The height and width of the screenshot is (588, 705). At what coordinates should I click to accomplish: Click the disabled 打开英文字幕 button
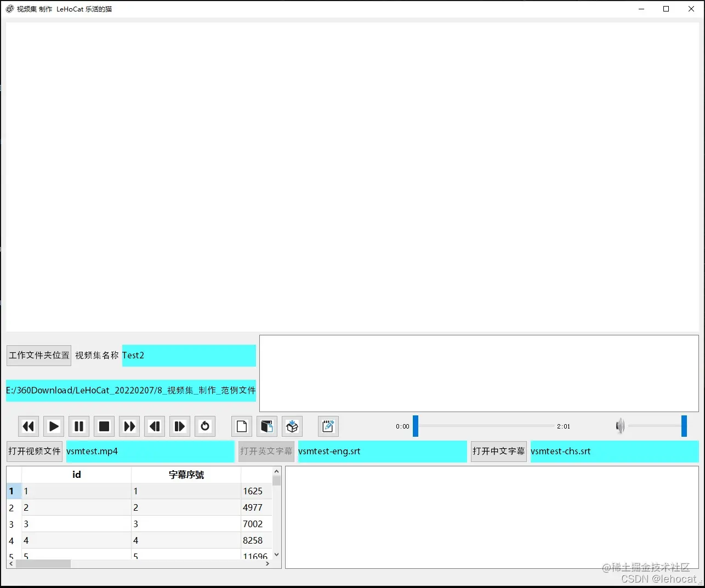pos(266,451)
